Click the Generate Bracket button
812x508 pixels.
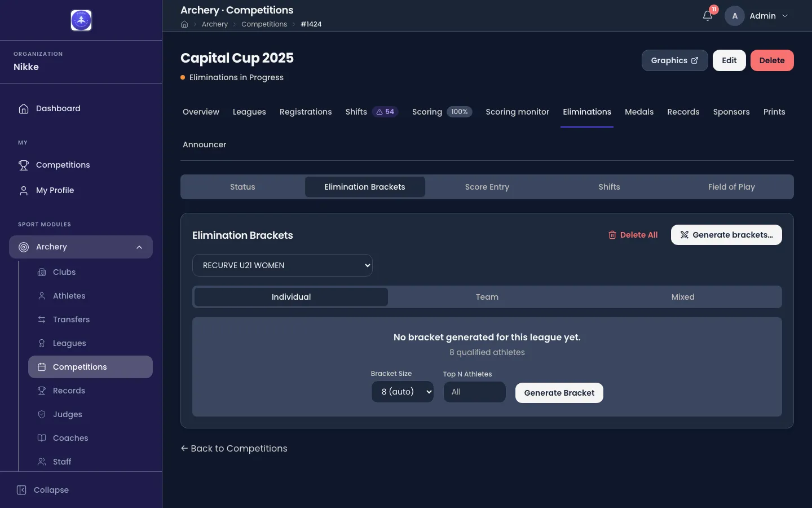[x=559, y=393]
